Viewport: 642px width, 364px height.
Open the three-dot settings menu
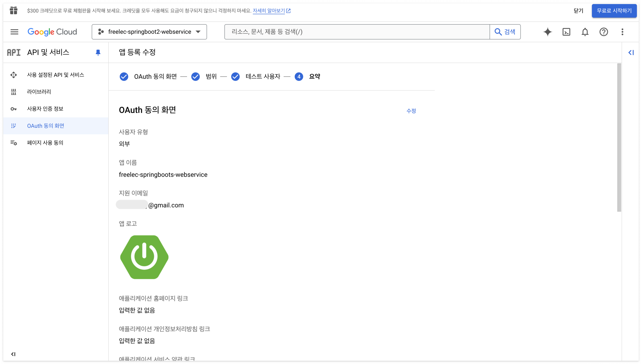[622, 32]
